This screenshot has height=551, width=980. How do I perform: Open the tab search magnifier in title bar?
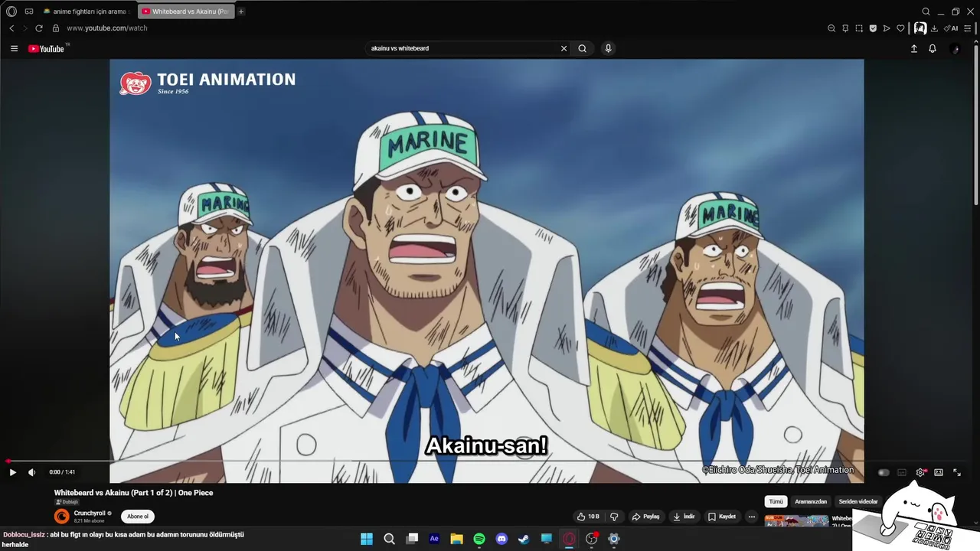tap(926, 11)
